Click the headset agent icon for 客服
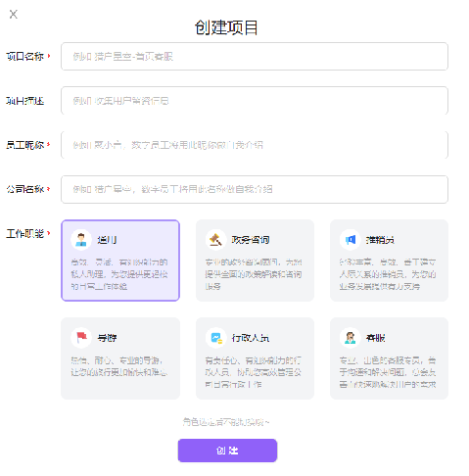 (x=351, y=338)
